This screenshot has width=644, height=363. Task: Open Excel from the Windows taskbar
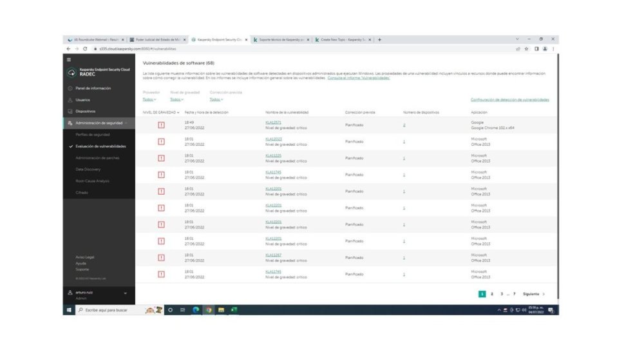233,310
